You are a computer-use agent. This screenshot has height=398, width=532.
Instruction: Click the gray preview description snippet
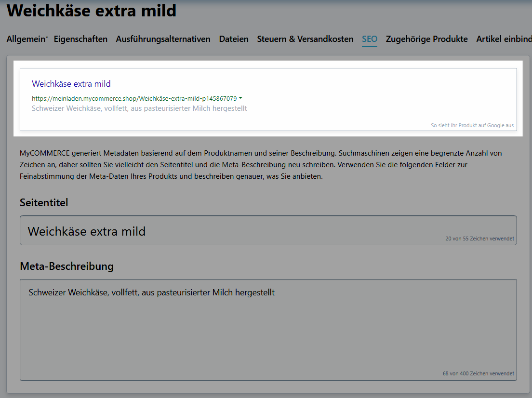[x=139, y=108]
